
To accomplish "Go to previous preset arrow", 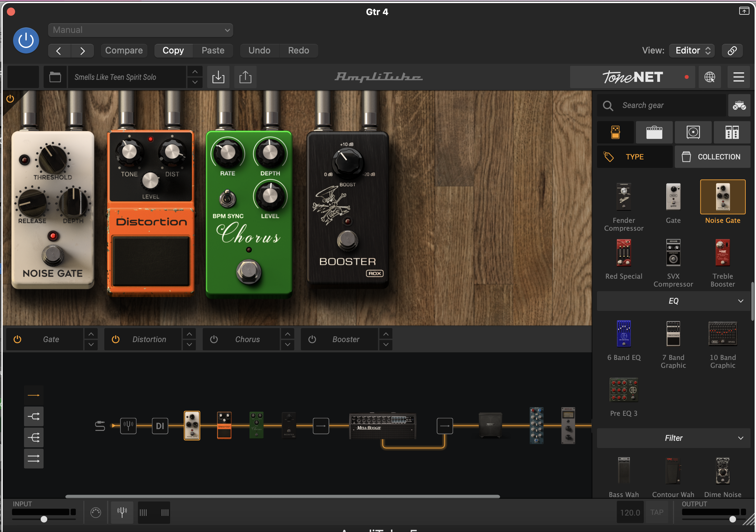I will 59,51.
